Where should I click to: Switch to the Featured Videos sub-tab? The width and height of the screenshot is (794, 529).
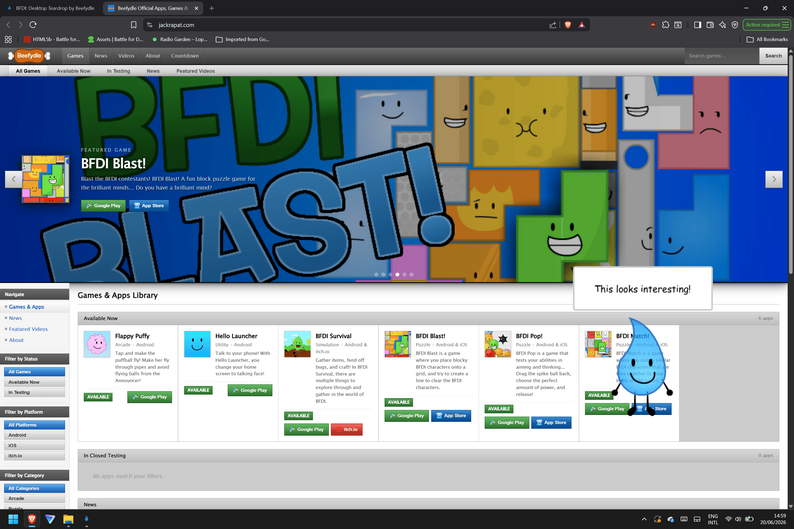coord(195,71)
